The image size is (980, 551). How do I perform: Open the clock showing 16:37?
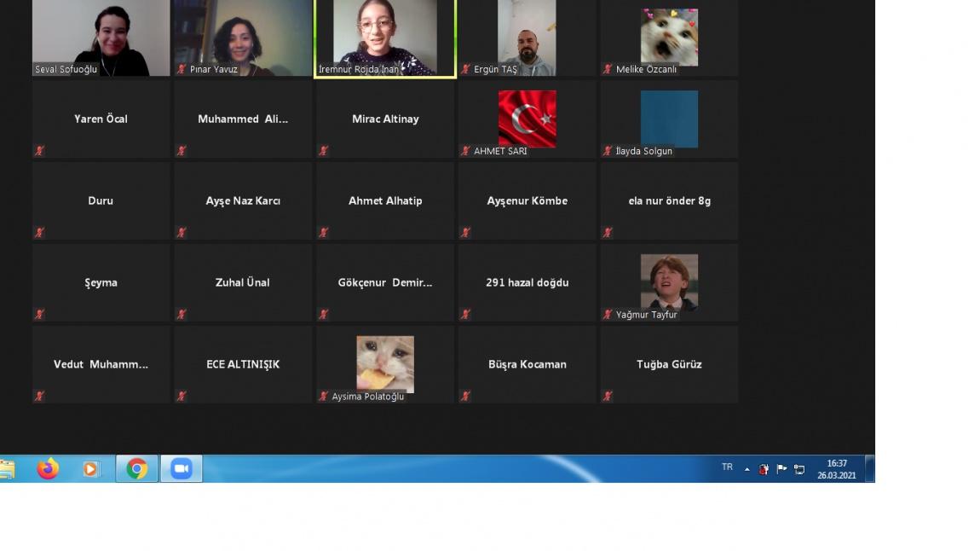tap(836, 469)
